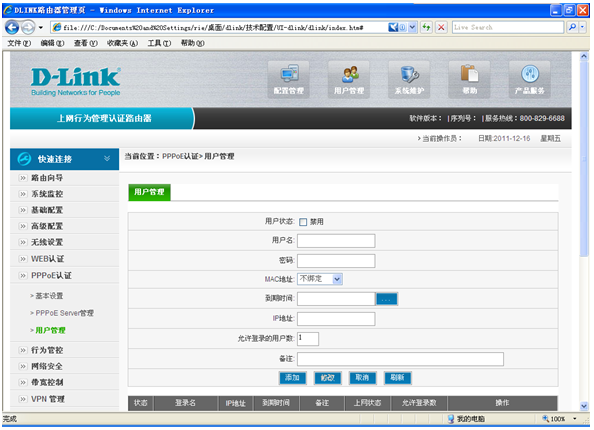Viewport: 594px width, 430px height.
Task: Click the arrow icon beside 系统监控
Action: click(x=23, y=194)
